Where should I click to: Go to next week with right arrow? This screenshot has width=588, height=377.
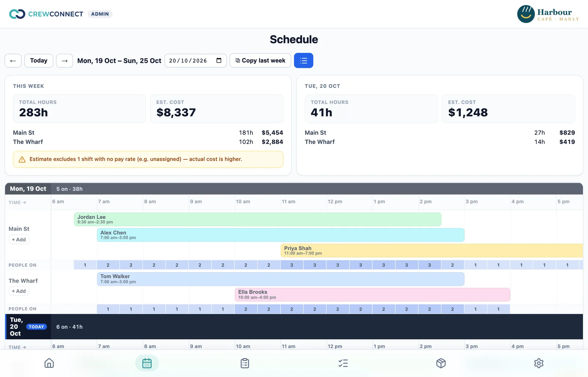65,61
